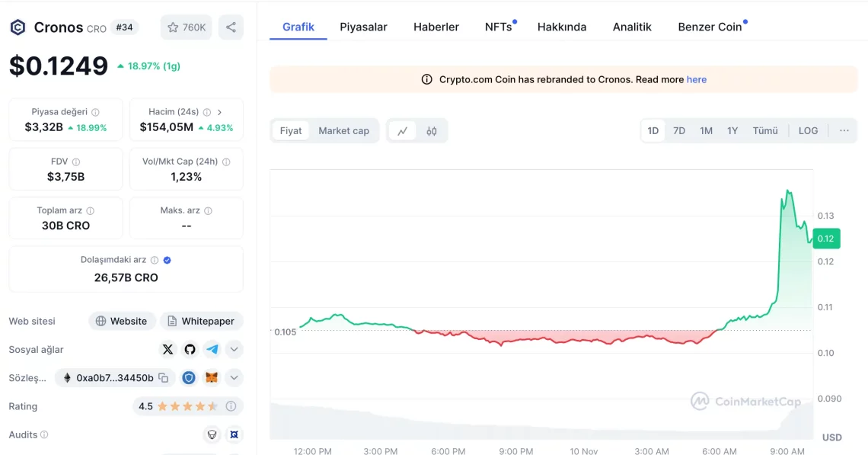This screenshot has height=455, width=868.
Task: Select Market cap chart mode
Action: (x=343, y=131)
